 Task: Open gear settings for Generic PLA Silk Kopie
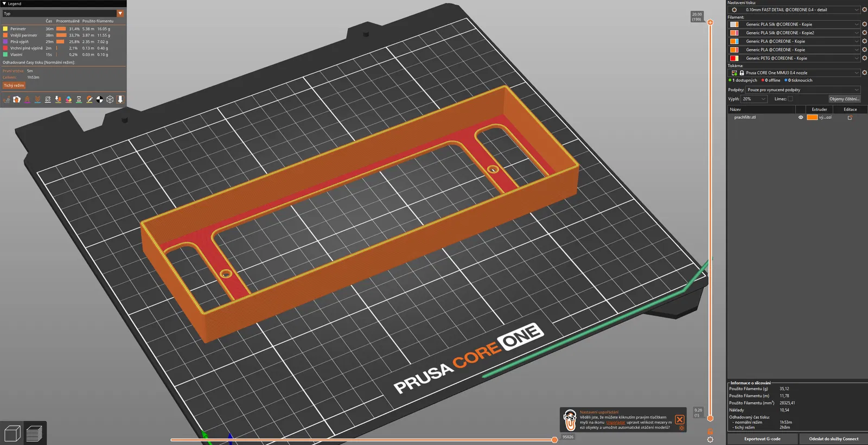864,24
